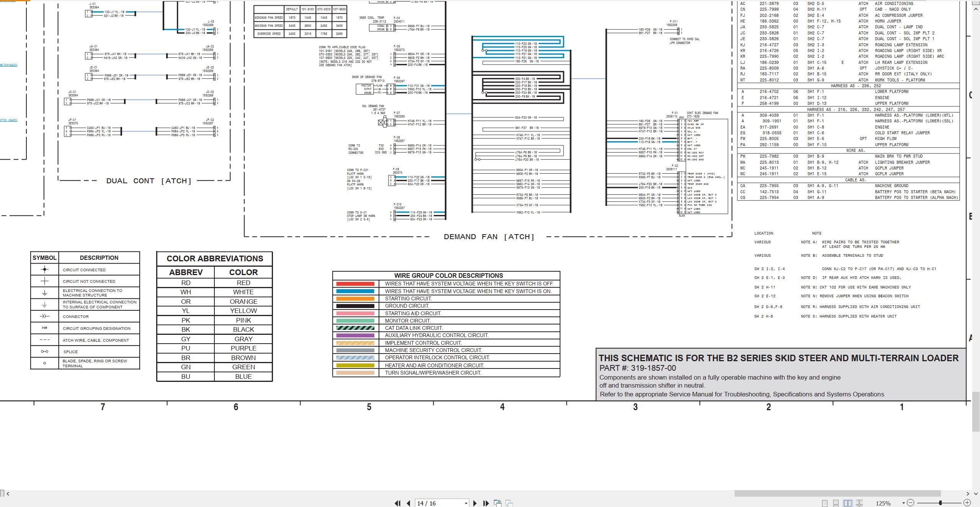Image resolution: width=980 pixels, height=507 pixels.
Task: Open the zoom level dropdown arrow
Action: coord(903,503)
